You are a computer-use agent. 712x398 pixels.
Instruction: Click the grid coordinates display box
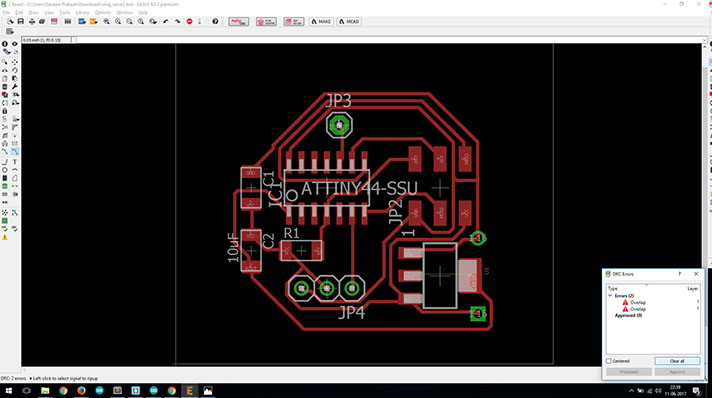coord(47,40)
